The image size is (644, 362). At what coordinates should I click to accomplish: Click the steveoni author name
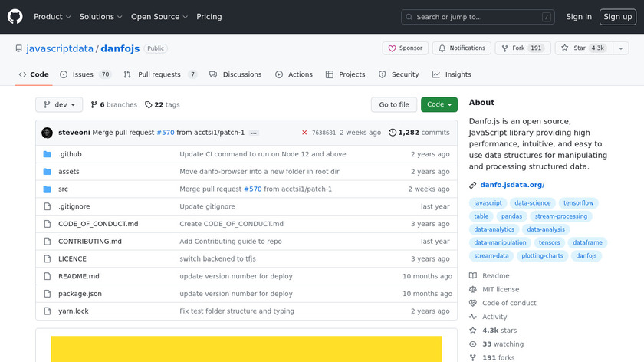coord(74,133)
